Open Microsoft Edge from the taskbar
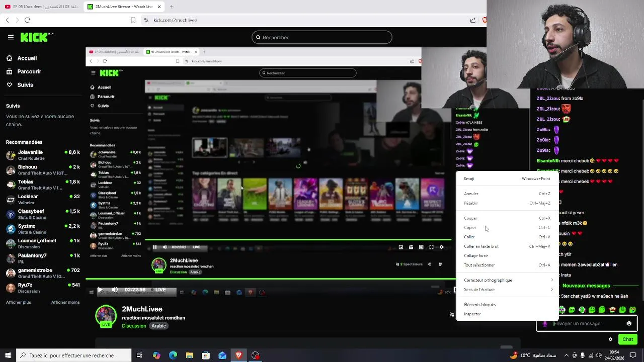Image resolution: width=644 pixels, height=362 pixels. (173, 355)
